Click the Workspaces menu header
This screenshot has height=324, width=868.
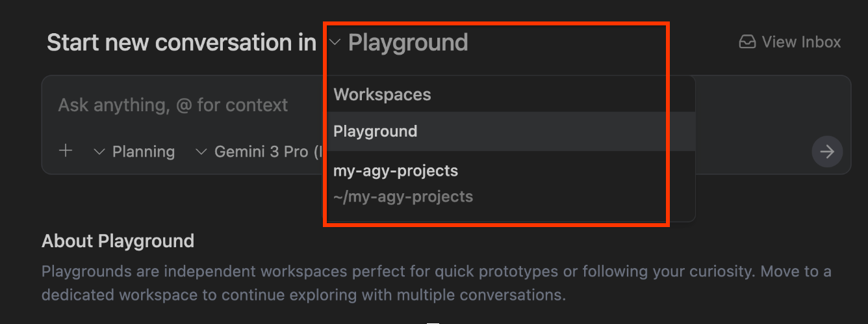[382, 95]
